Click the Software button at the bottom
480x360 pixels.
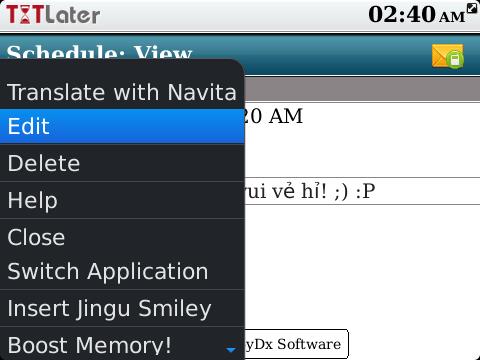click(297, 344)
